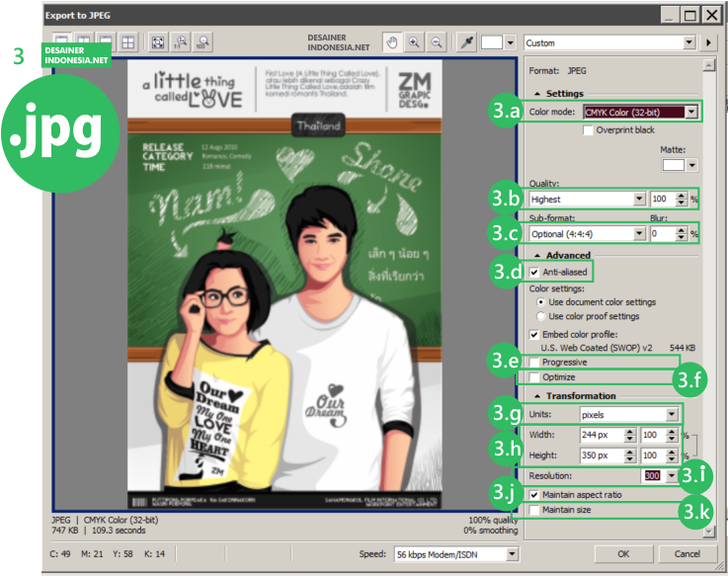This screenshot has width=728, height=576.
Task: Enable the Progressive checkbox
Action: (x=534, y=363)
